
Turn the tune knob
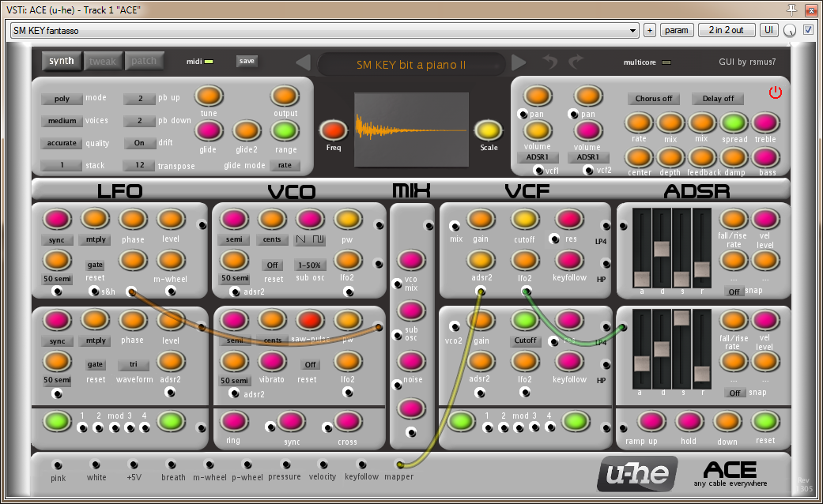(x=209, y=96)
